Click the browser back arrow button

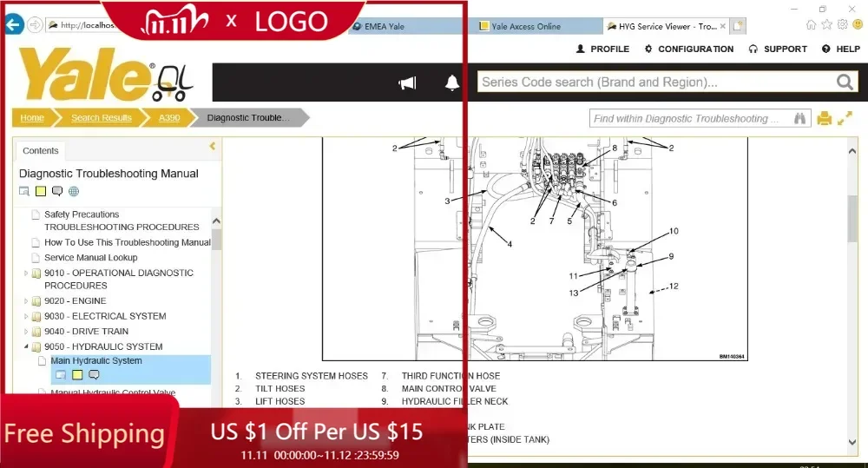tap(14, 25)
